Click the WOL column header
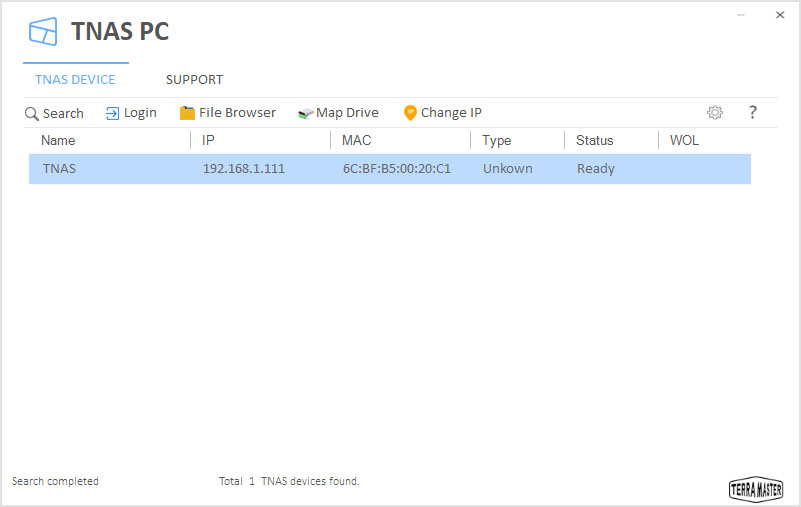Image resolution: width=801 pixels, height=507 pixels. tap(684, 141)
